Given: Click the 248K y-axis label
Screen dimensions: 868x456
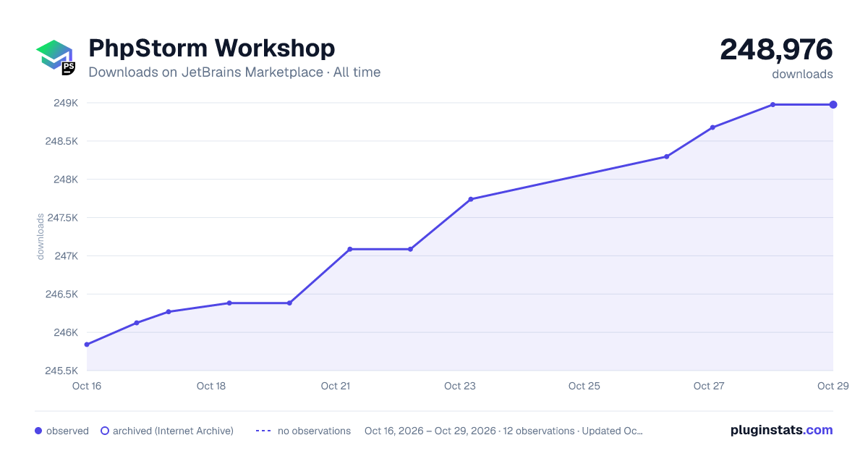Looking at the screenshot, I should coord(66,180).
